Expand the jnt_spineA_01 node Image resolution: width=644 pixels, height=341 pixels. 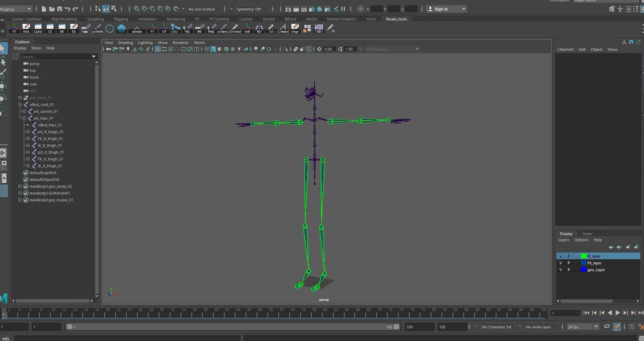point(24,112)
